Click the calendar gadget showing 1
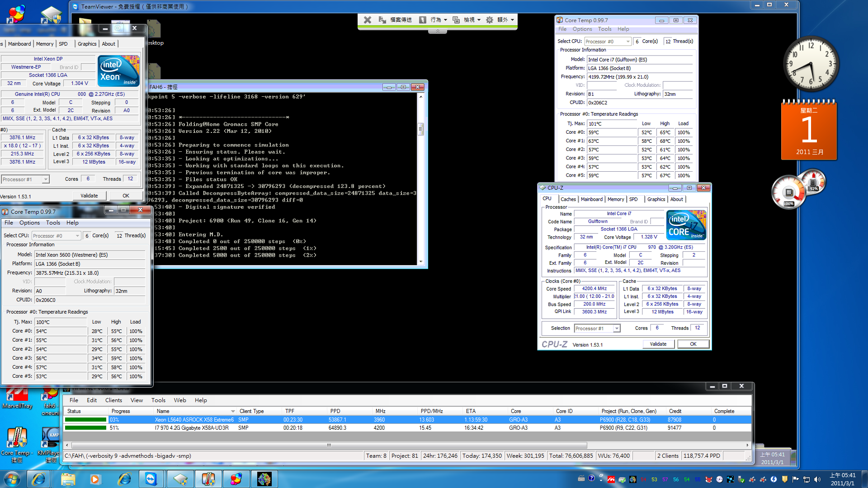868x488 pixels. 809,130
